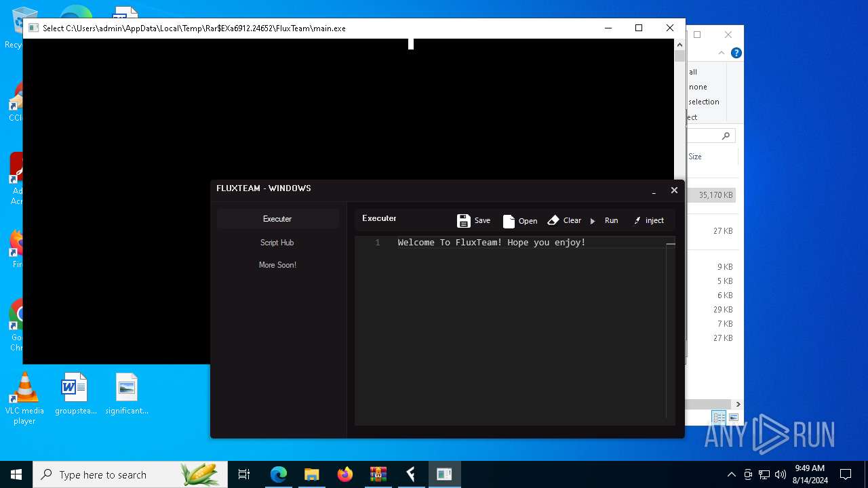Switch to large icons view in background window
868x488 pixels.
(x=733, y=418)
